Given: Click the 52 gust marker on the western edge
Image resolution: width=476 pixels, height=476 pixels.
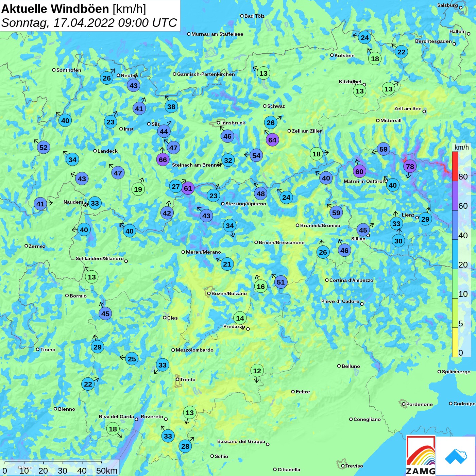Looking at the screenshot, I should (44, 147).
